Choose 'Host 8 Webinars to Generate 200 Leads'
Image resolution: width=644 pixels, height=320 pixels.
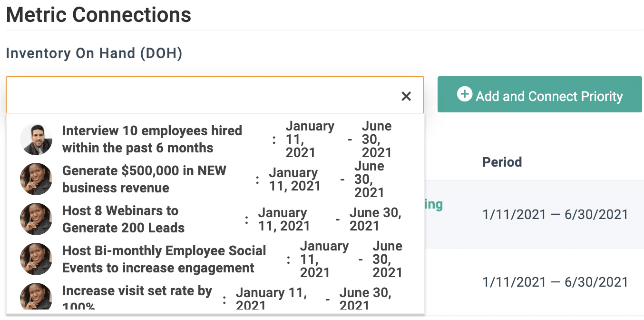point(123,219)
